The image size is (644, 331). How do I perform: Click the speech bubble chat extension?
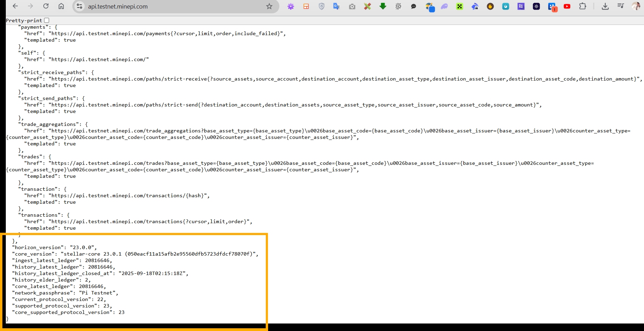click(413, 6)
